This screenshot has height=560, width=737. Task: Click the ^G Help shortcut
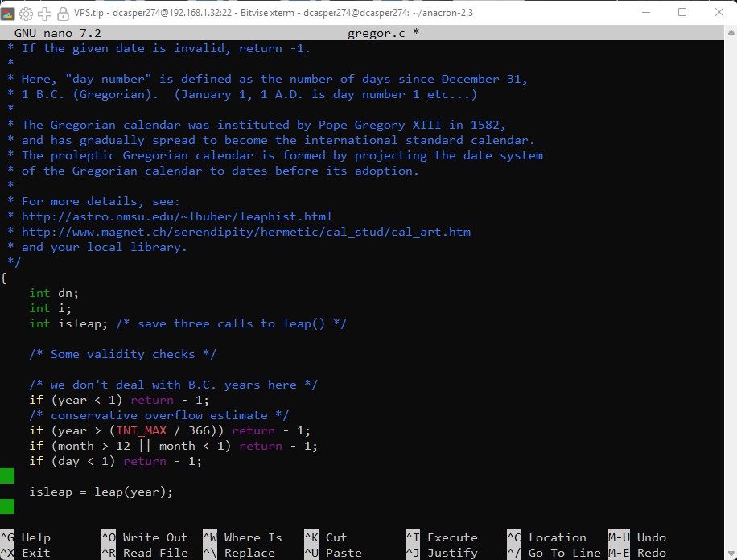(26, 537)
